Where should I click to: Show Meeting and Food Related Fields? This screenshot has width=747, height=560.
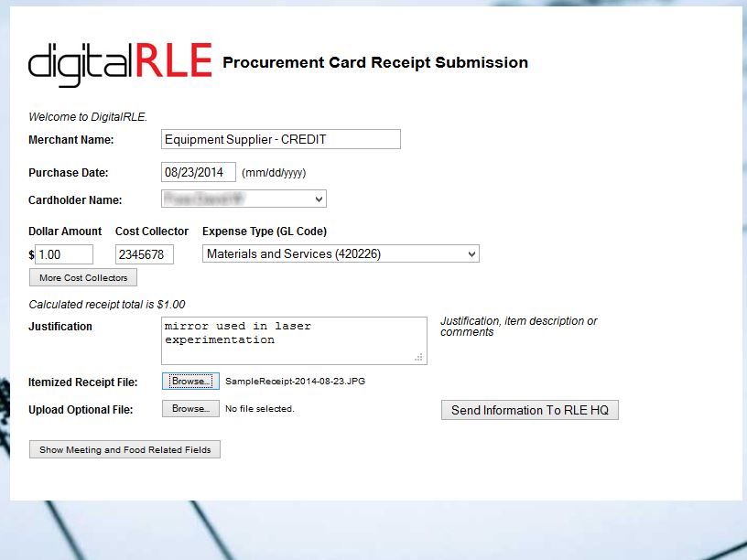point(124,449)
